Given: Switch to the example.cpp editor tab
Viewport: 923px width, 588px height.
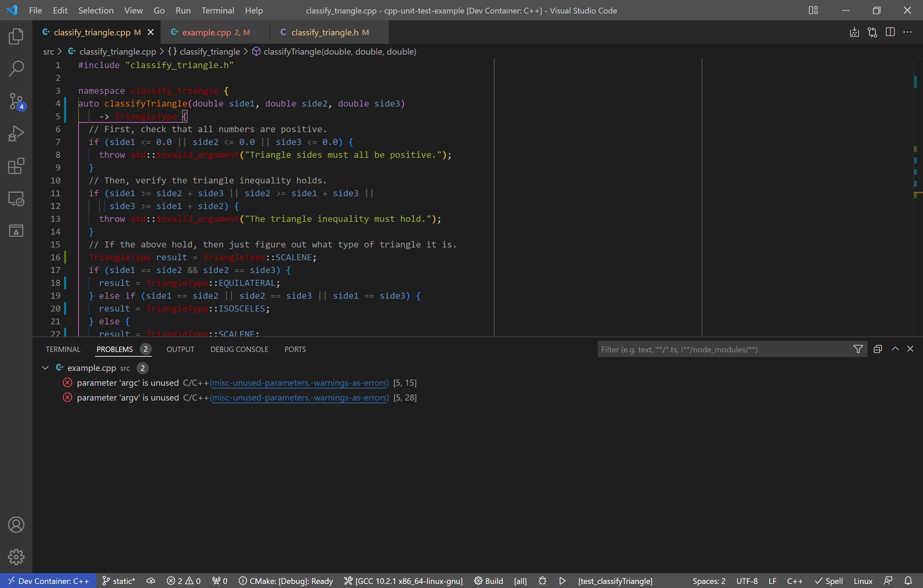Looking at the screenshot, I should click(215, 32).
